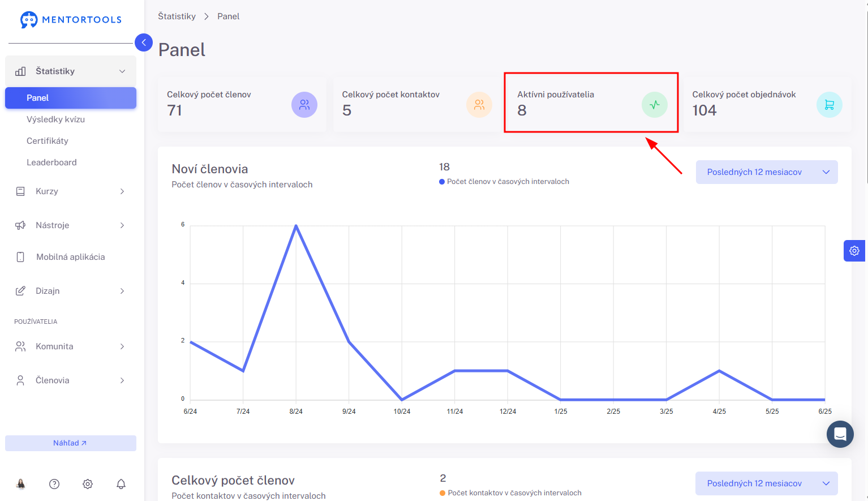Image resolution: width=868 pixels, height=501 pixels.
Task: Click the orders shopping cart icon
Action: coord(830,105)
